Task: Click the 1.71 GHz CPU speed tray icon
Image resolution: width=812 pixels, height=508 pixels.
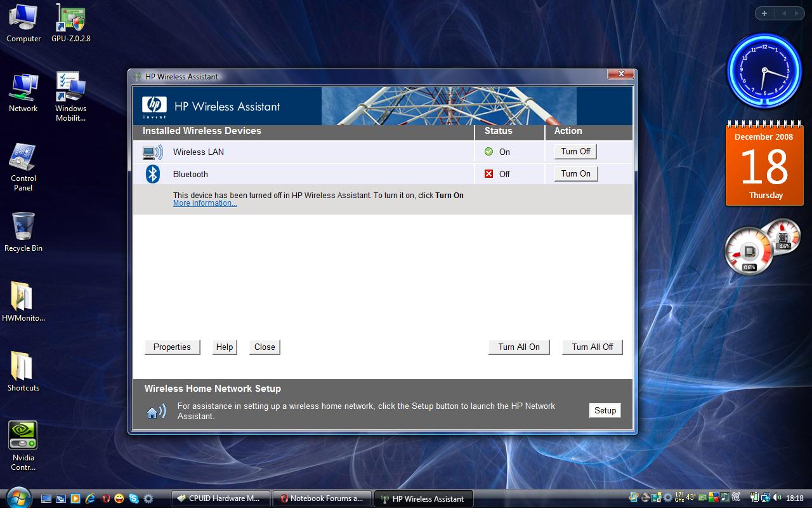Action: [679, 497]
